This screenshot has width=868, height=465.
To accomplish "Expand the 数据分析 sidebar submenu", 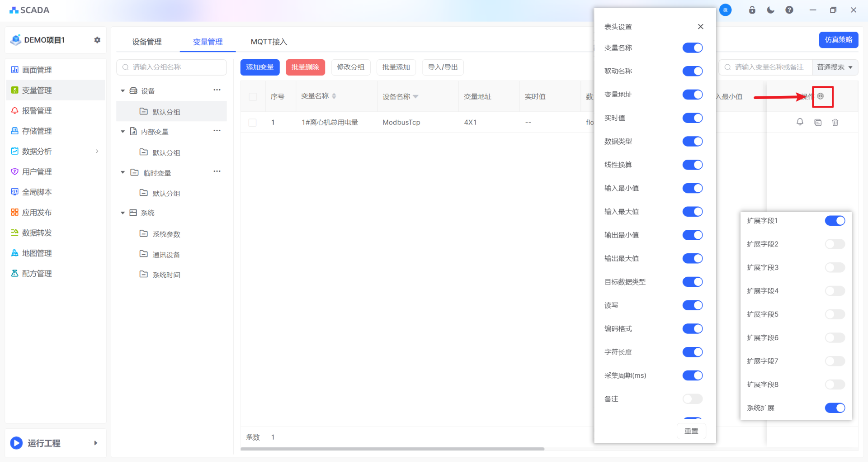I will pos(97,152).
